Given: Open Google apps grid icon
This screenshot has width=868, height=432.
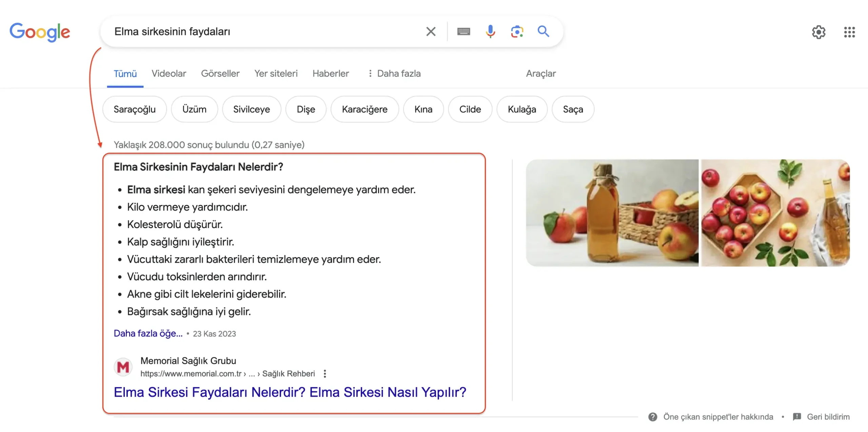Looking at the screenshot, I should point(849,32).
